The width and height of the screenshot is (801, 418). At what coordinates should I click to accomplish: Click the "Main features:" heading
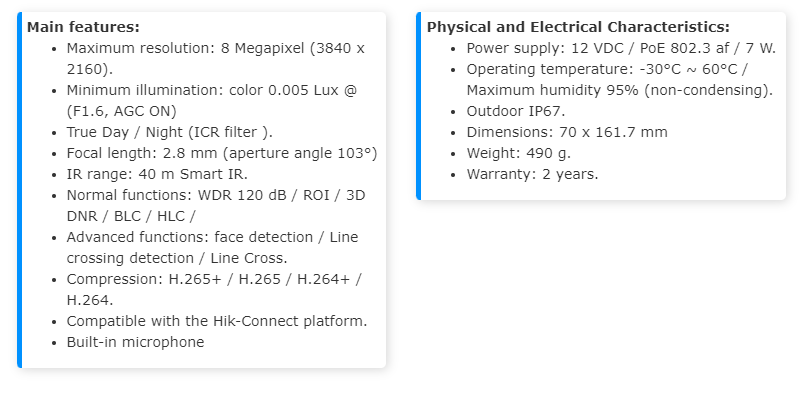click(83, 27)
